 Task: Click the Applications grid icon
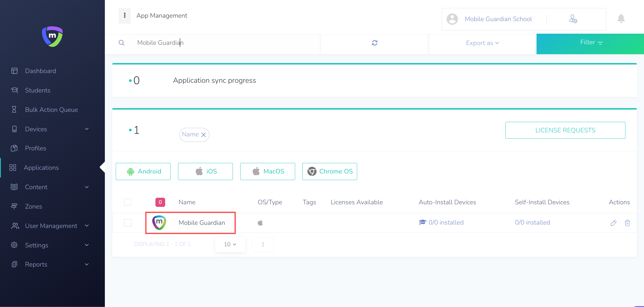13,167
